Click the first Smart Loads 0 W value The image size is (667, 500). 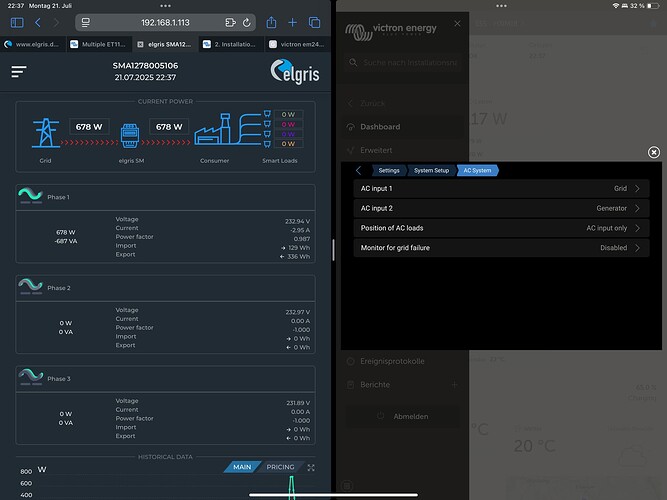click(x=288, y=114)
